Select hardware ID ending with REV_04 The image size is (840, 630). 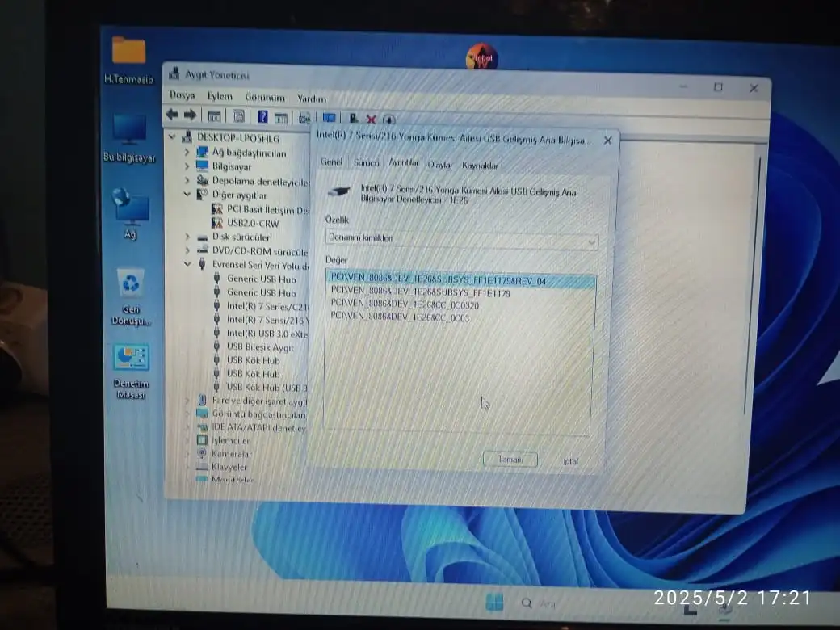[460, 280]
